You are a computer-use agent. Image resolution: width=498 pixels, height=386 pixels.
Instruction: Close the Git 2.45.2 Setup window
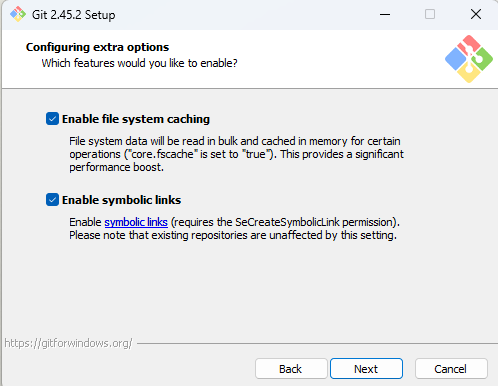point(476,14)
